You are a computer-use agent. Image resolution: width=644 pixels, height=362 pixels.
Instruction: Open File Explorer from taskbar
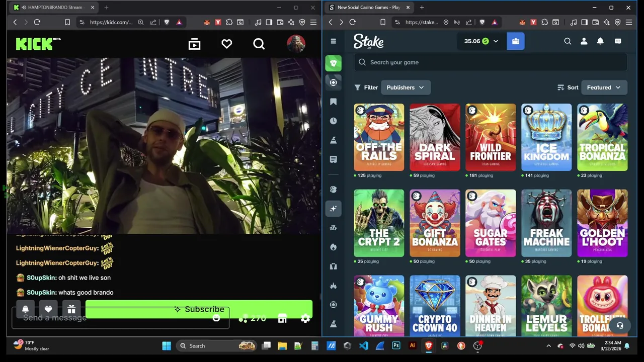coord(282,346)
